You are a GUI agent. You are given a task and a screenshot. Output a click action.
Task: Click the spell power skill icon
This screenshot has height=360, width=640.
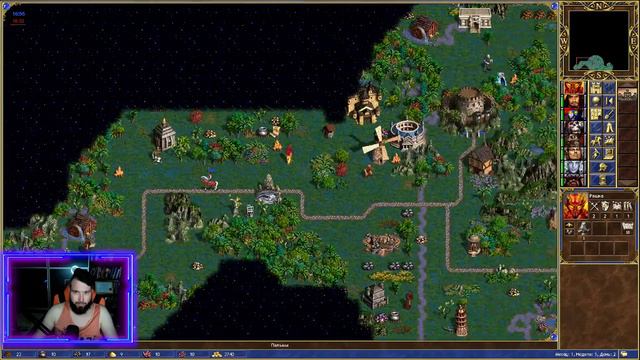click(616, 207)
